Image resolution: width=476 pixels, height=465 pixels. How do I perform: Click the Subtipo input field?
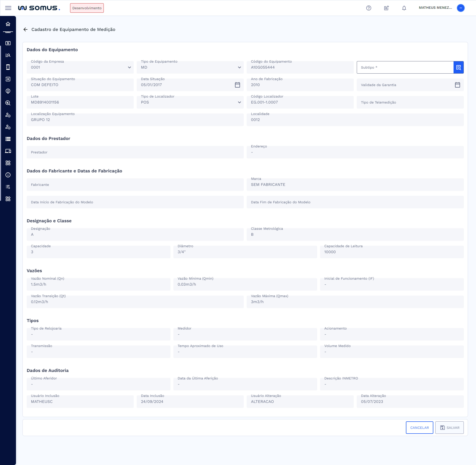405,67
